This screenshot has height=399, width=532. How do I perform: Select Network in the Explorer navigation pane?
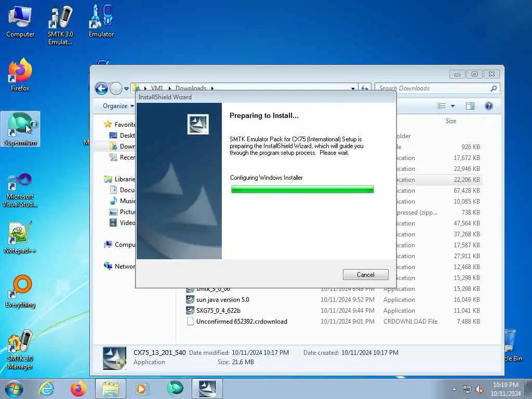click(x=119, y=267)
